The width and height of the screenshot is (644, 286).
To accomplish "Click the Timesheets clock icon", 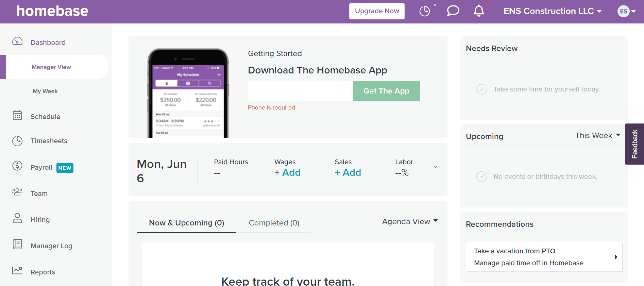I will tap(17, 141).
